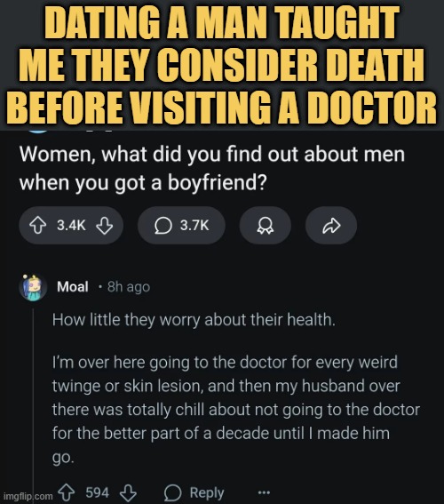Click the paragraph starting 'I'm over here going'
The height and width of the screenshot is (504, 444).
coord(236,410)
